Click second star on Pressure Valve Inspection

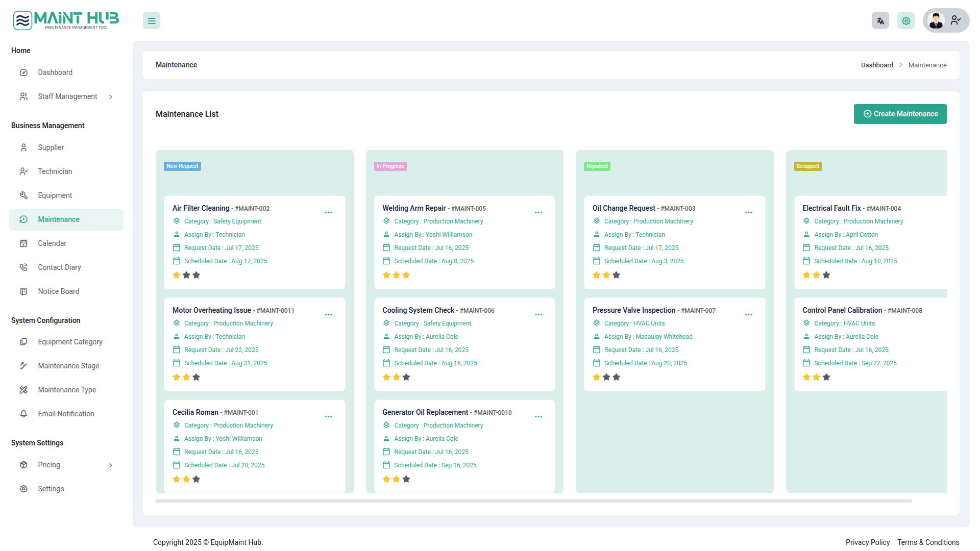606,378
